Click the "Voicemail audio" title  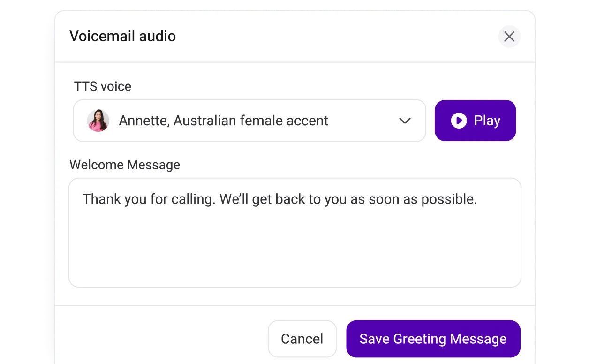pos(123,36)
